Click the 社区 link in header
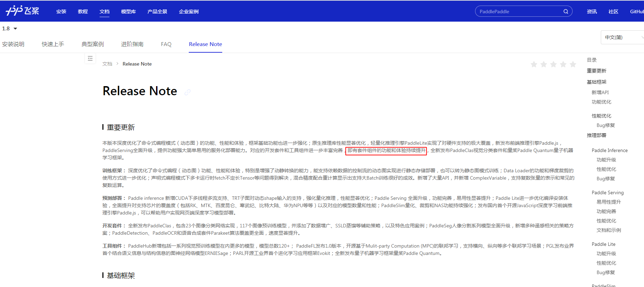The height and width of the screenshot is (287, 644). click(x=613, y=12)
